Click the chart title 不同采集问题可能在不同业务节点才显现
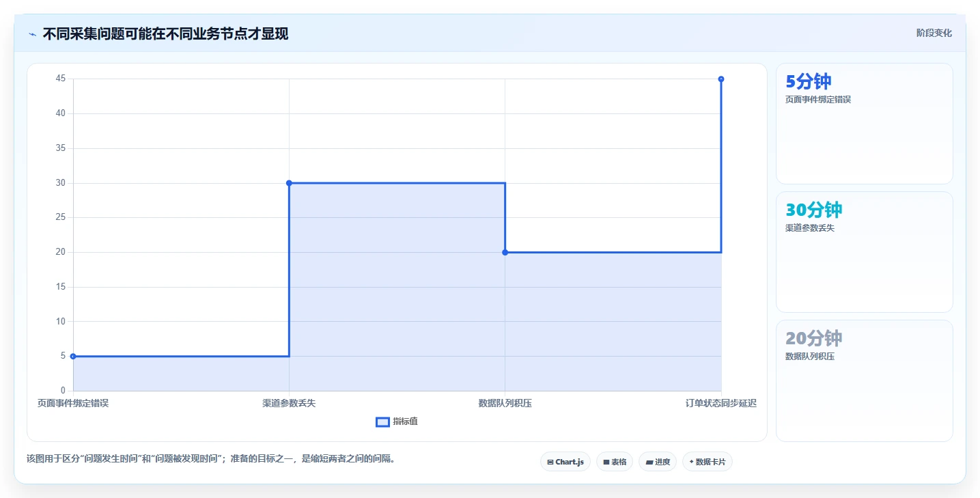Screen dimensions: 980x498 [x=165, y=33]
